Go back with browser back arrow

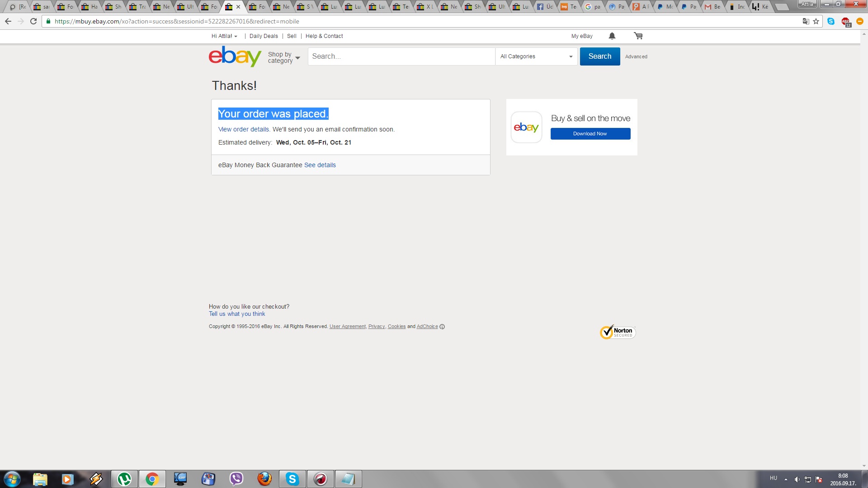click(x=8, y=21)
